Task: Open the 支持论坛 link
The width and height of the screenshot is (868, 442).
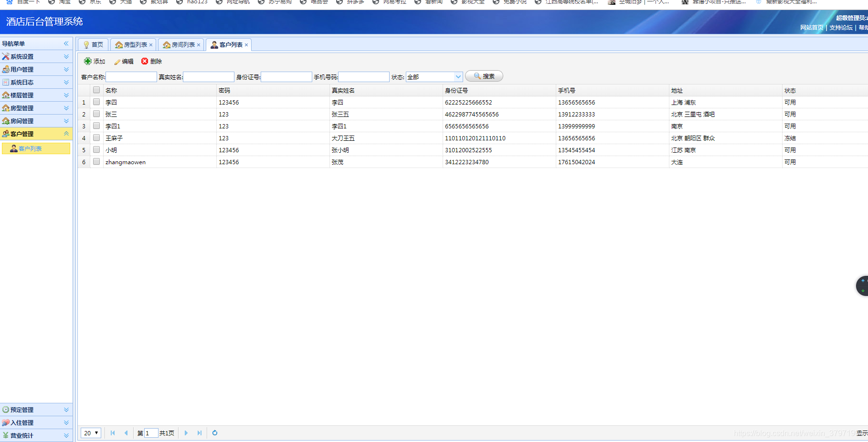Action: pos(841,28)
